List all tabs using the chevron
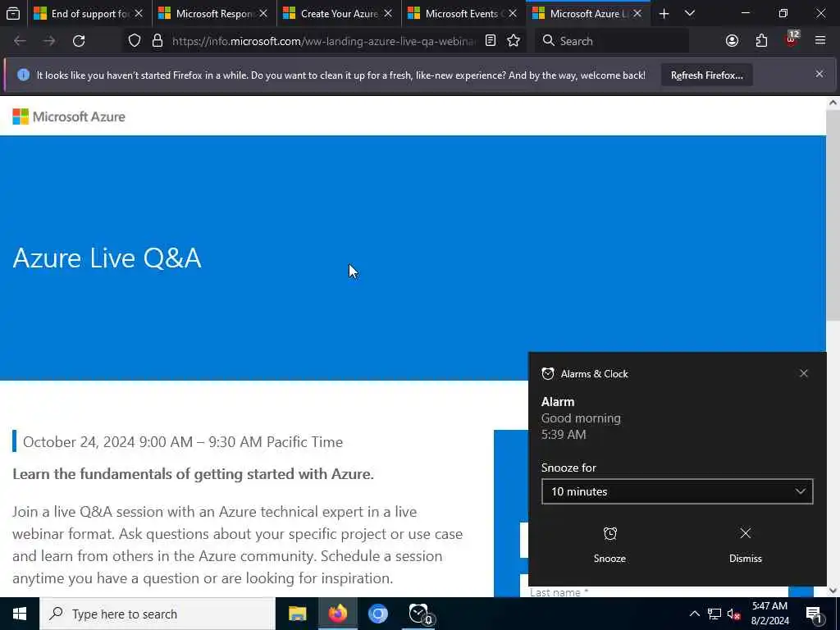 690,13
